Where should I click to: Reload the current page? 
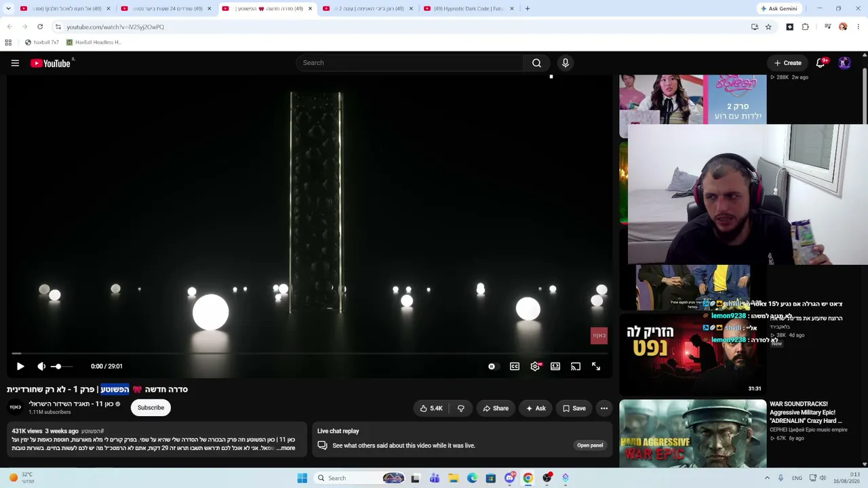[x=40, y=27]
